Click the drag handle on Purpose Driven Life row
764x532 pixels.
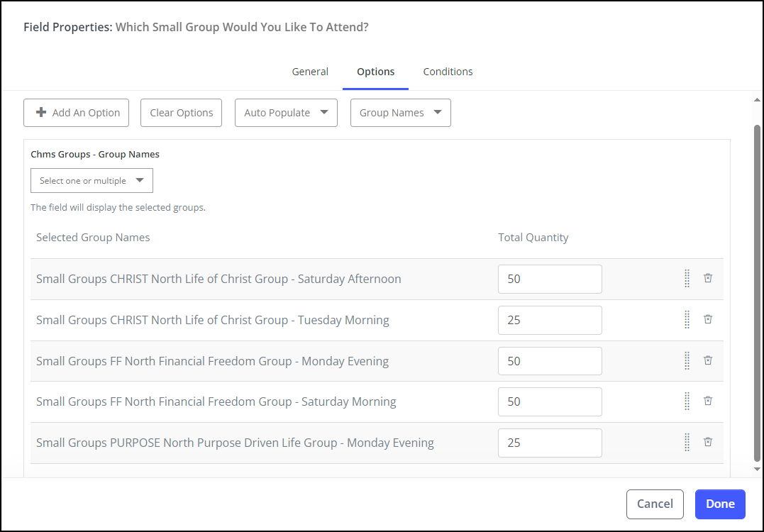pyautogui.click(x=687, y=441)
